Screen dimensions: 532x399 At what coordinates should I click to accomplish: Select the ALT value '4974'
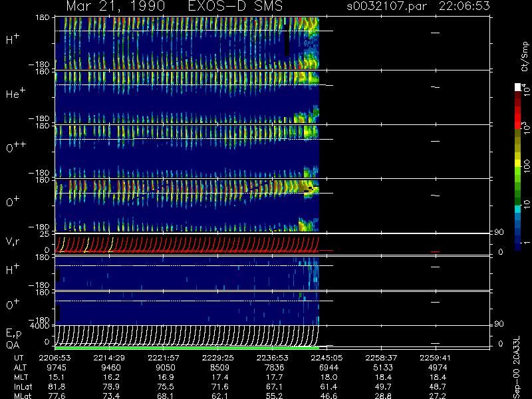click(x=438, y=368)
